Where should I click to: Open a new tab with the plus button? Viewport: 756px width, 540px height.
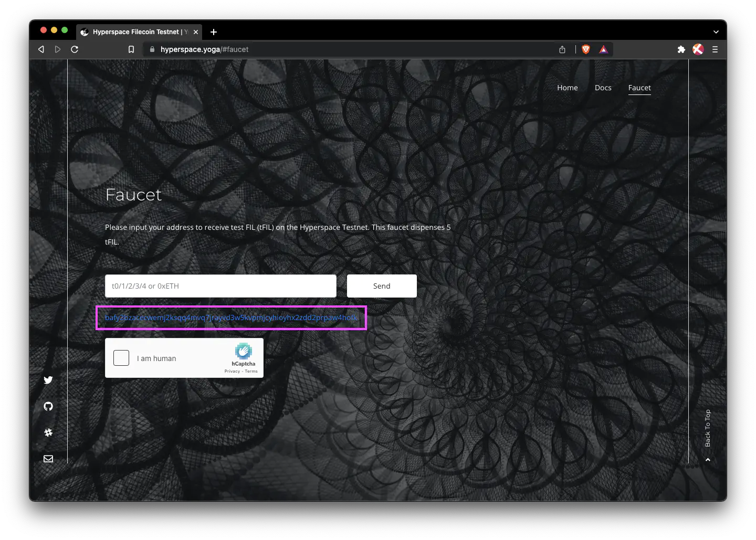[214, 32]
